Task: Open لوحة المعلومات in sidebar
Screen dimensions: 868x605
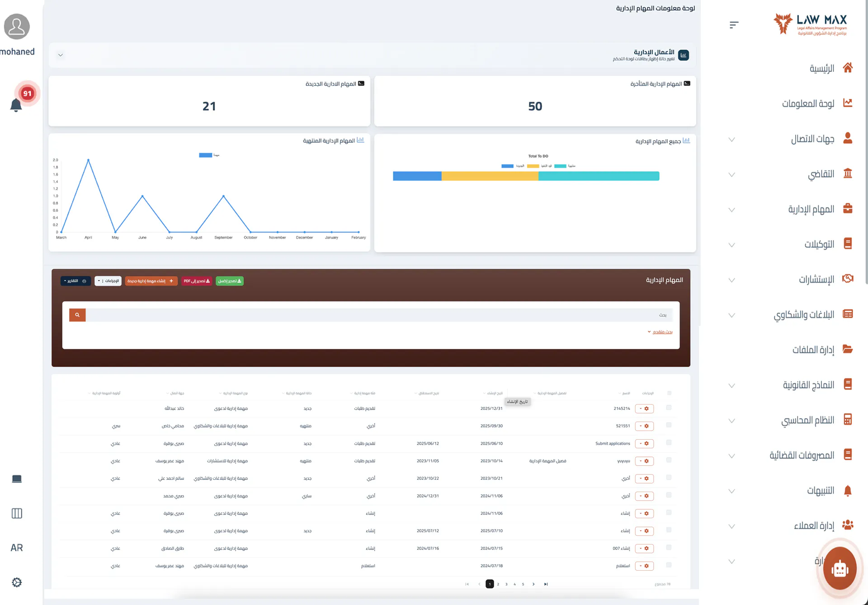Action: (x=808, y=103)
